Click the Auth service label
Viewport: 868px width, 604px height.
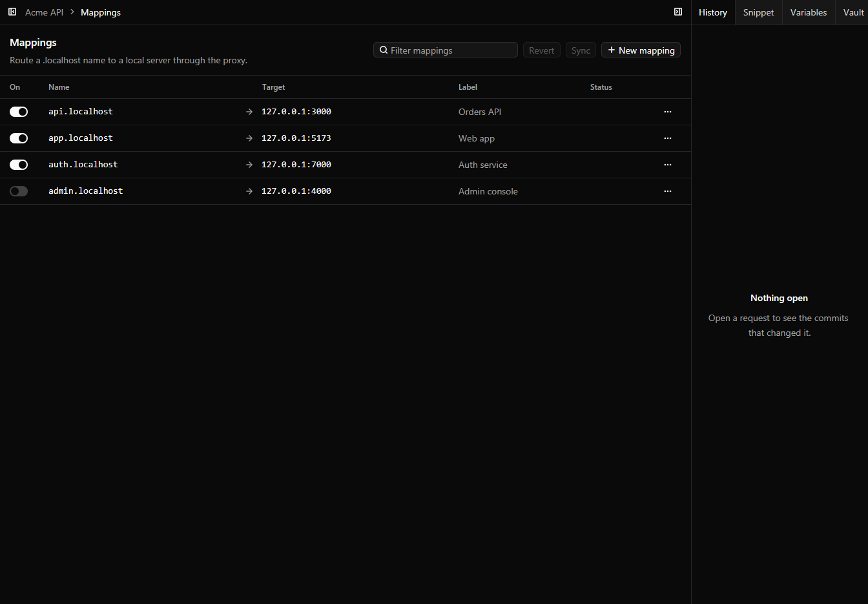click(483, 165)
